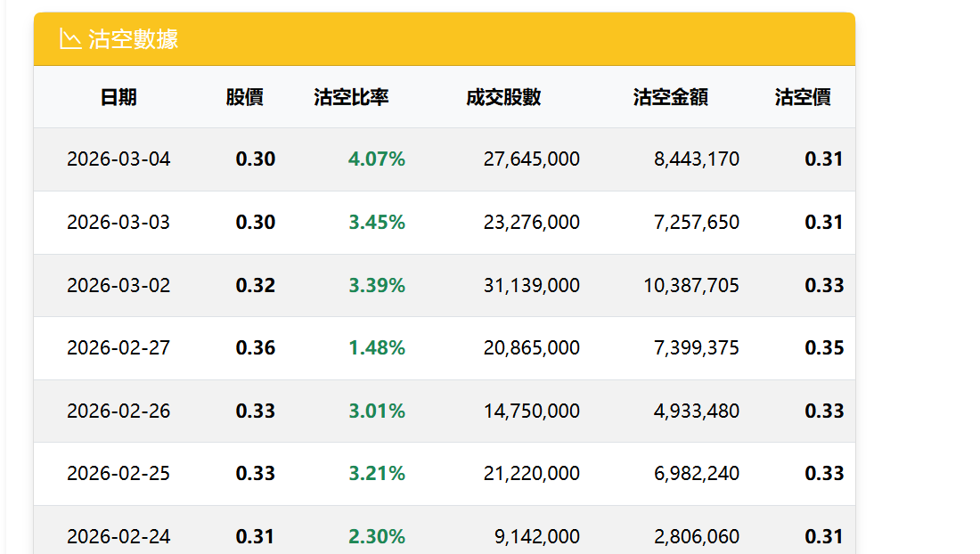This screenshot has height=554, width=980.
Task: Select the 2026-03-04 date cell
Action: tap(118, 159)
